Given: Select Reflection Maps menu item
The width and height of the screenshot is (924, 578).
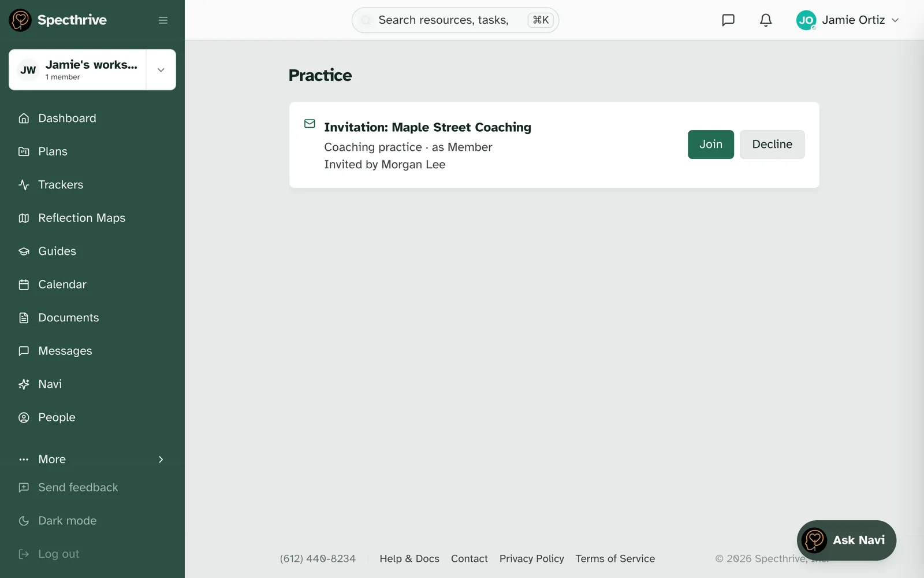Looking at the screenshot, I should 81,218.
